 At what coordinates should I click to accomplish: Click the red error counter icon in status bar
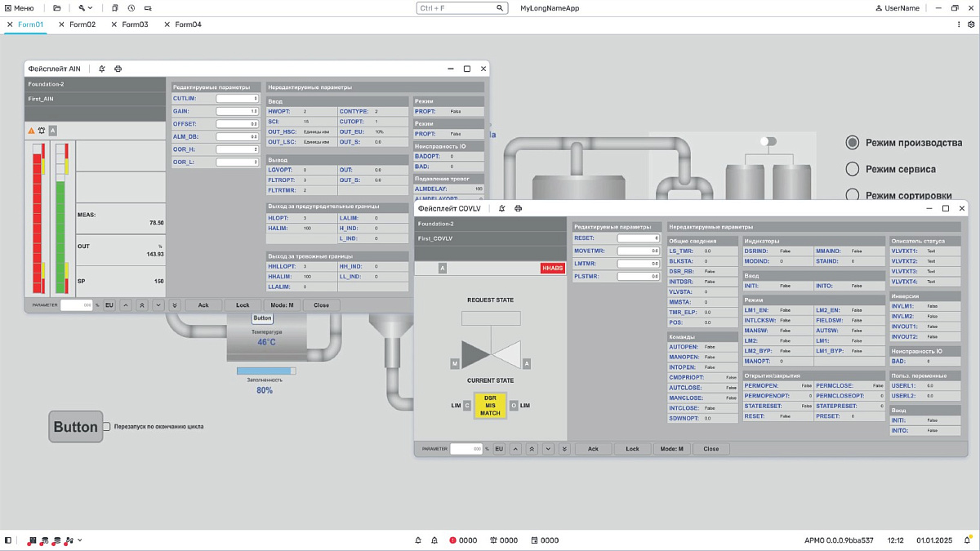tap(453, 540)
